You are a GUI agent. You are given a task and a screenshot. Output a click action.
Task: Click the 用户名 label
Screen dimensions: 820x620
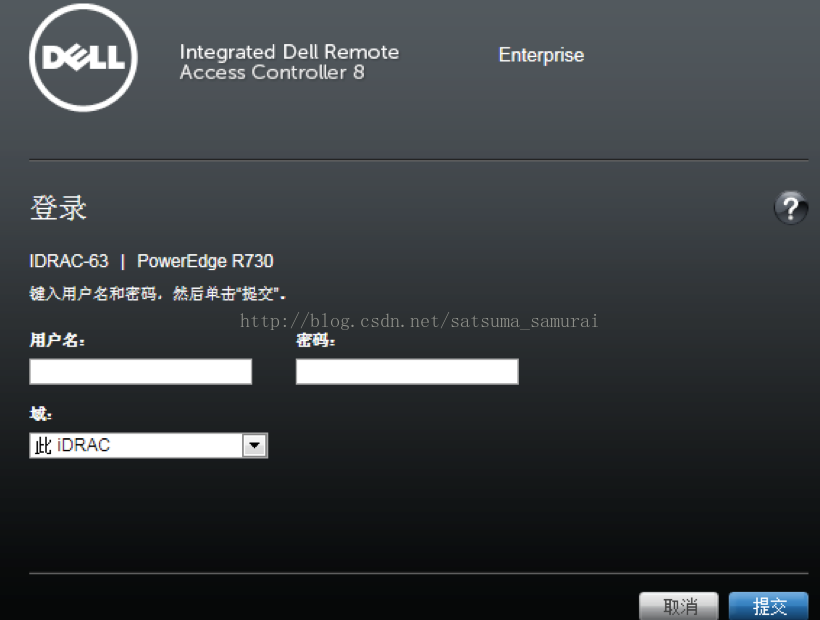(x=57, y=340)
